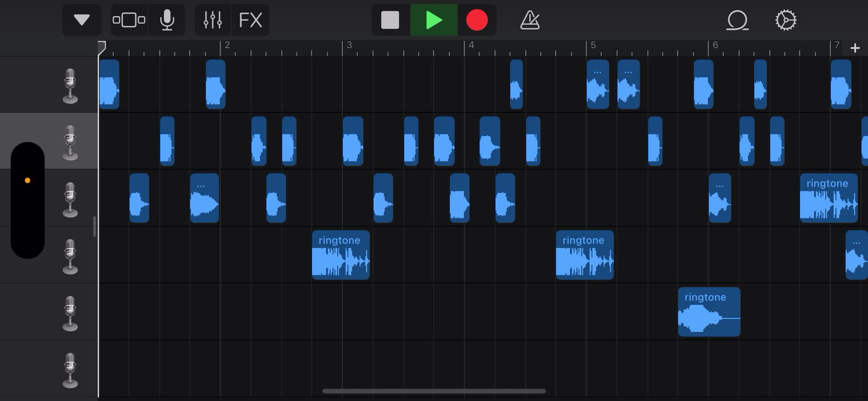The height and width of the screenshot is (401, 868).
Task: Select the fourth track's ringtone region near bar 5
Action: point(585,255)
